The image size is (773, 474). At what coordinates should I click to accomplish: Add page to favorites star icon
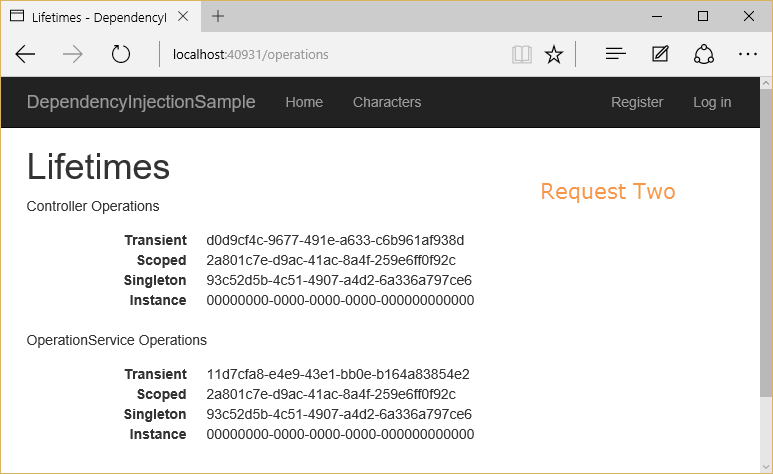553,55
